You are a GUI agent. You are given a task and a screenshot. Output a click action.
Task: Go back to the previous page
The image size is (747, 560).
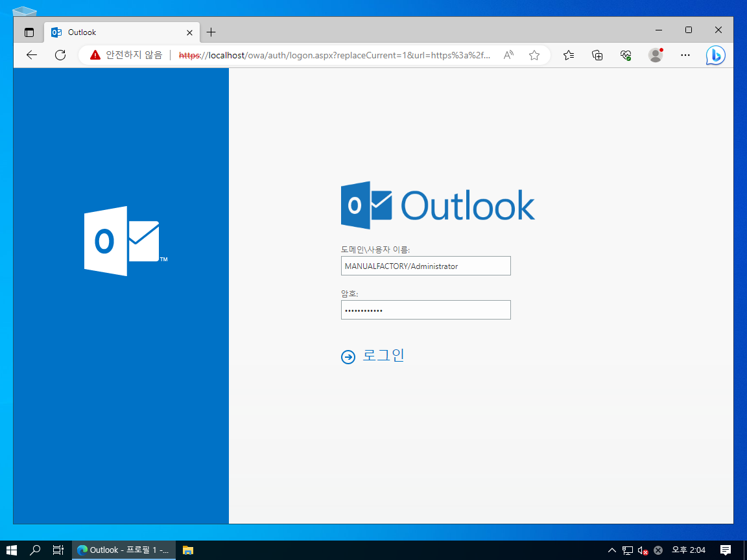(x=31, y=55)
